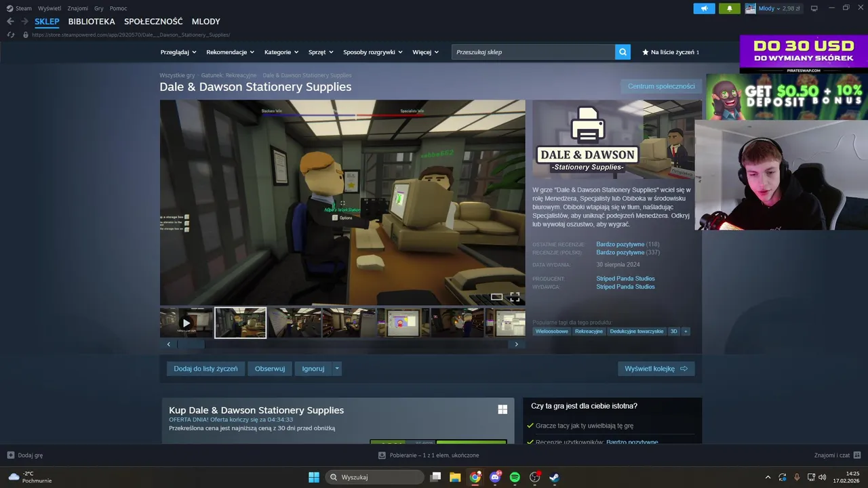Screen dimensions: 868x488
Task: Open Spotify from the taskbar
Action: (515, 477)
